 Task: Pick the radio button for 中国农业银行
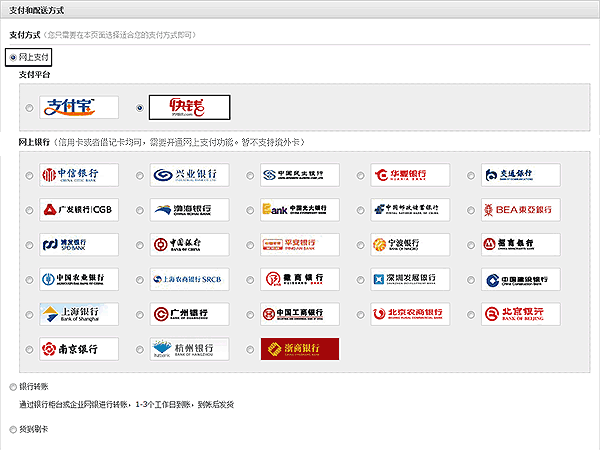(x=29, y=280)
